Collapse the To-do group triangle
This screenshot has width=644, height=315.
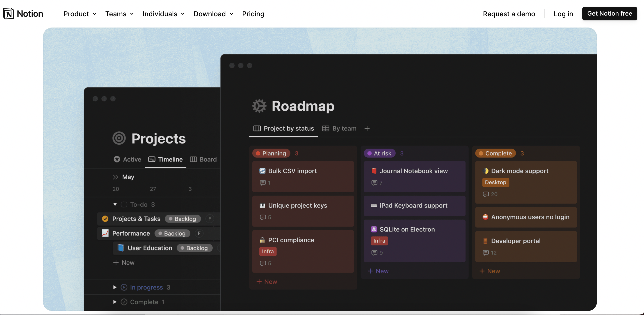click(115, 205)
